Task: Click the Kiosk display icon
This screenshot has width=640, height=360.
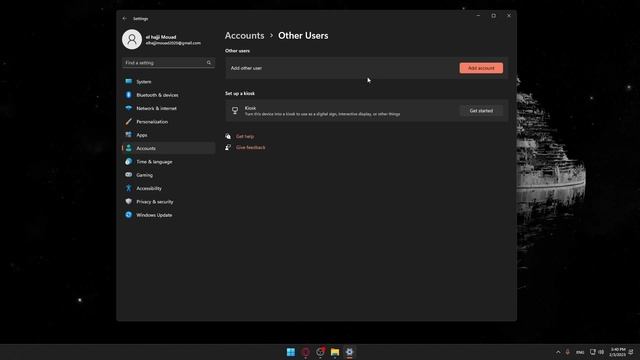Action: click(235, 111)
